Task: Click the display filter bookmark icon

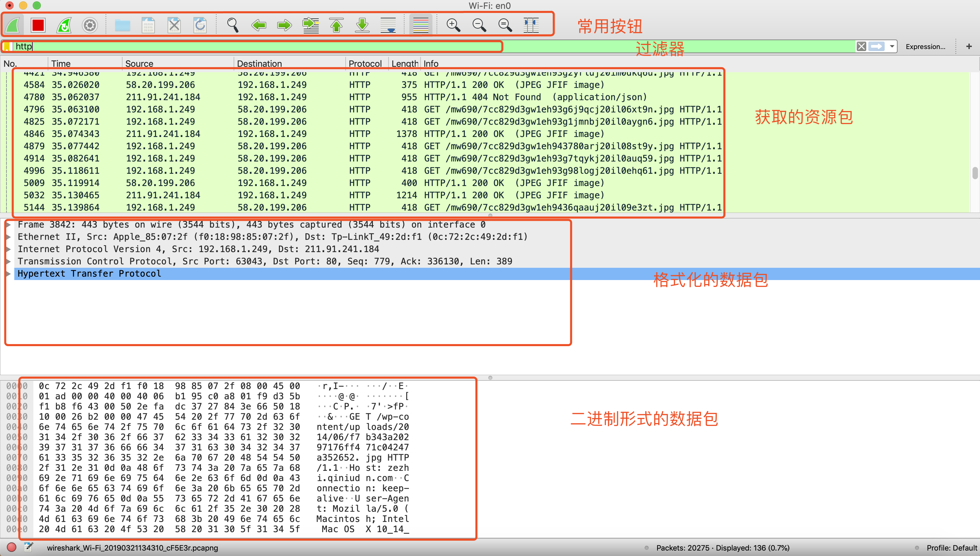Action: click(x=7, y=47)
